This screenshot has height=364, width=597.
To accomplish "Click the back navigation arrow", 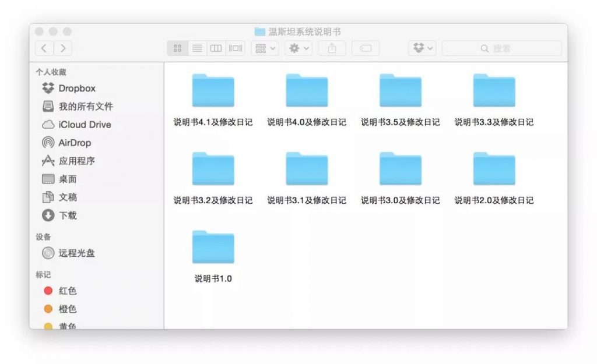I will pyautogui.click(x=44, y=48).
